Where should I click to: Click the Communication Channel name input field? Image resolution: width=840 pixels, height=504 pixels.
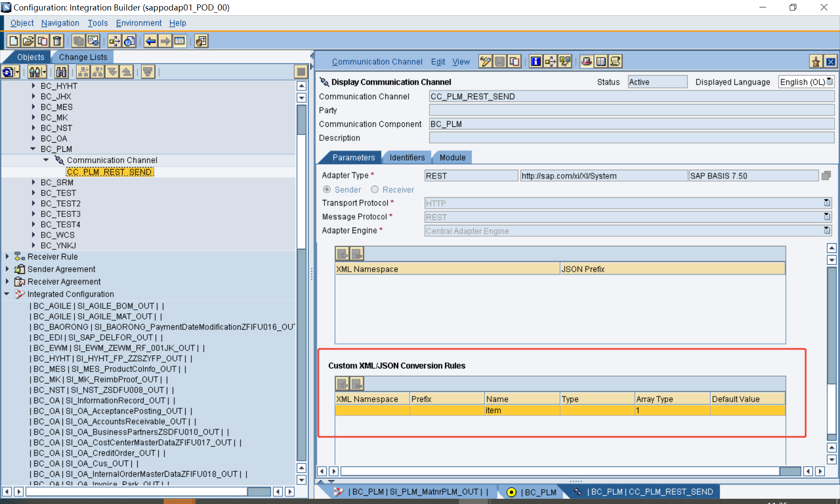pos(631,97)
